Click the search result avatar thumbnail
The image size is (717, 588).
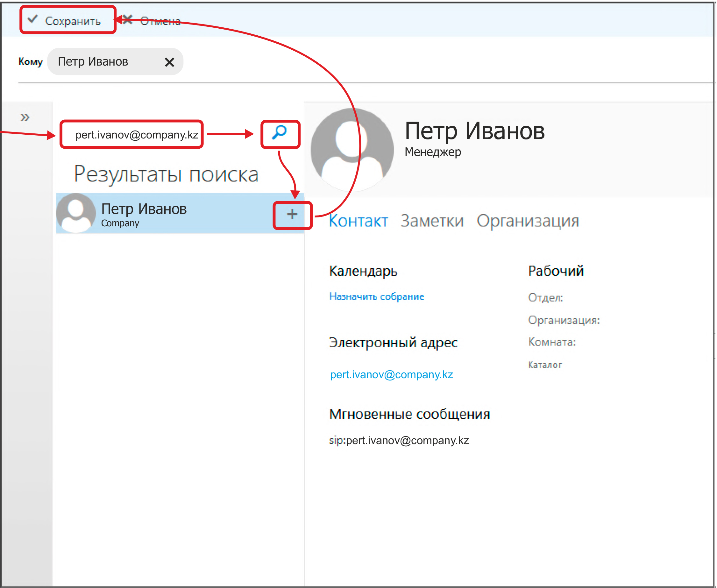click(x=76, y=213)
